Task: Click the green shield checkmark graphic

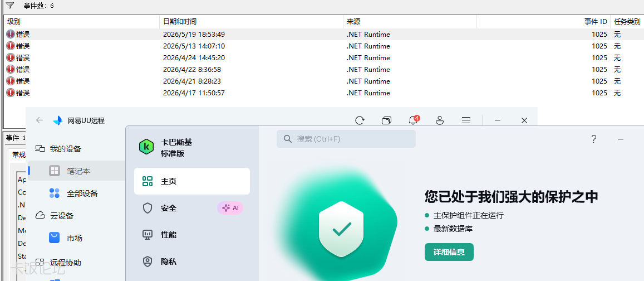Action: (342, 229)
